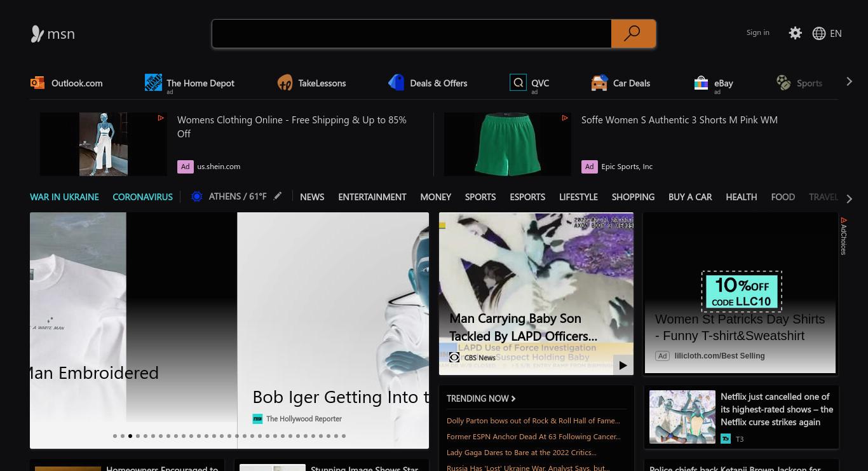Image resolution: width=868 pixels, height=471 pixels.
Task: Select the last carousel pagination dot
Action: (344, 436)
